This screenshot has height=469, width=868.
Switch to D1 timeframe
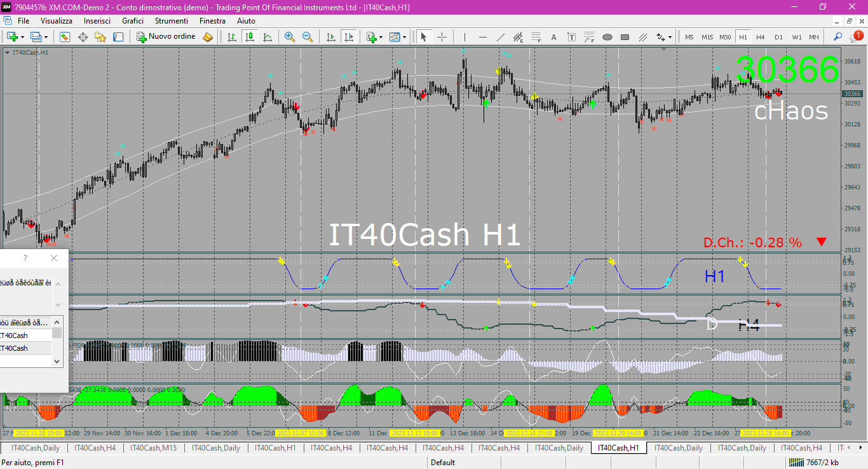click(x=778, y=37)
